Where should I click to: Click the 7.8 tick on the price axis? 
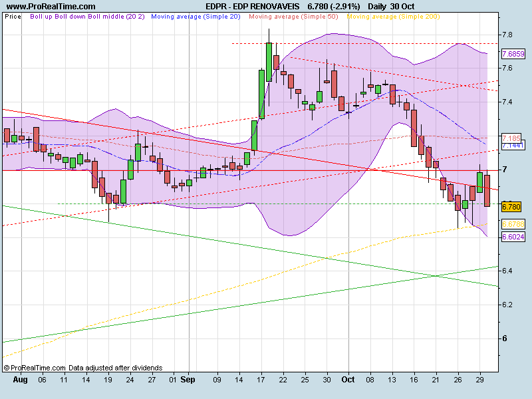click(507, 35)
